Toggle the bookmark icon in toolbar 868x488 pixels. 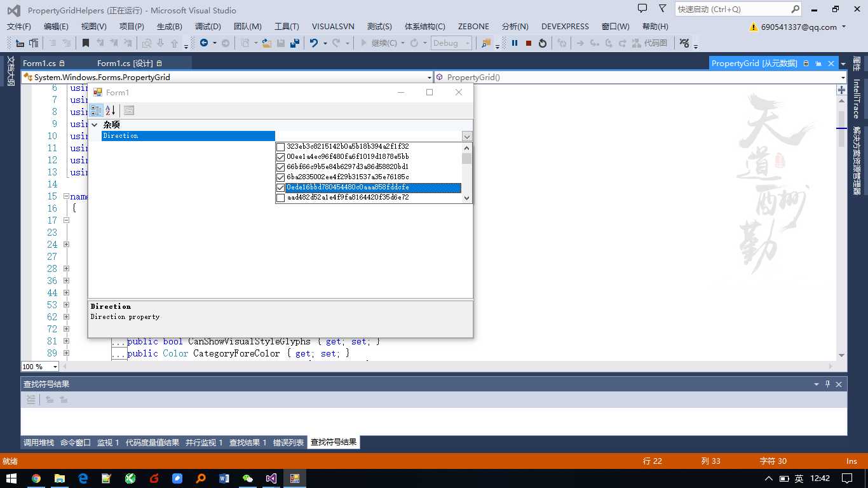coord(86,43)
